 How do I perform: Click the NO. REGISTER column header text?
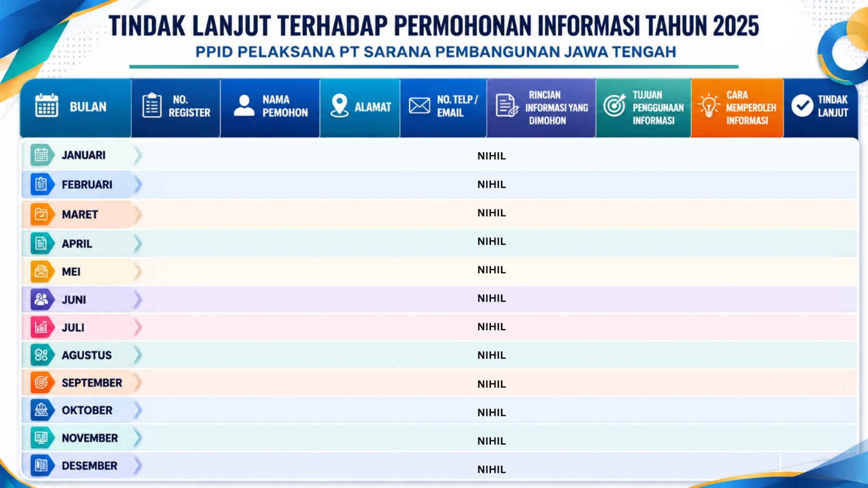189,106
